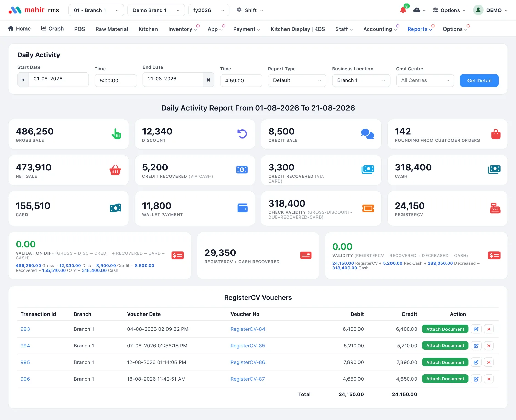The height and width of the screenshot is (420, 516).
Task: Click previous-date arrow beside Start Date
Action: (23, 80)
